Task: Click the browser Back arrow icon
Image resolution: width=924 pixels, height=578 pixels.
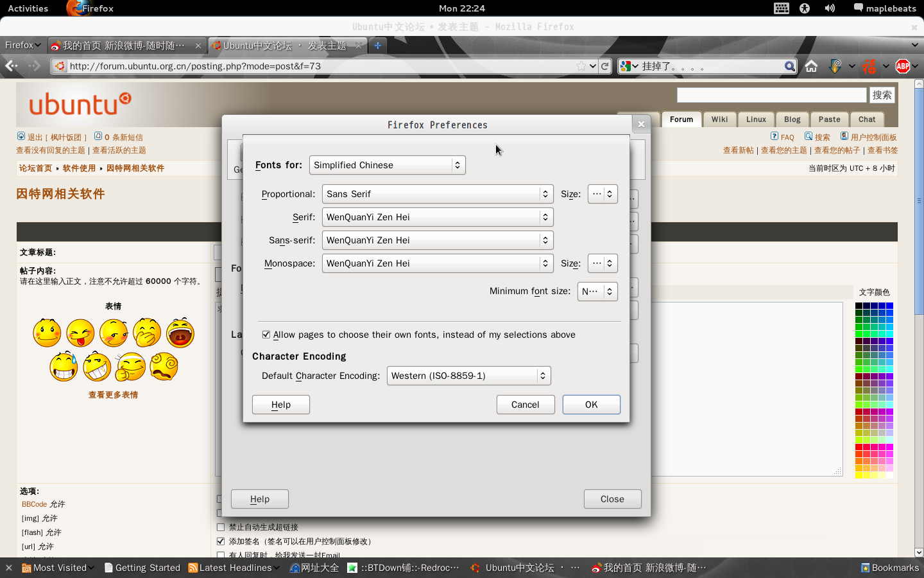Action: pos(12,66)
